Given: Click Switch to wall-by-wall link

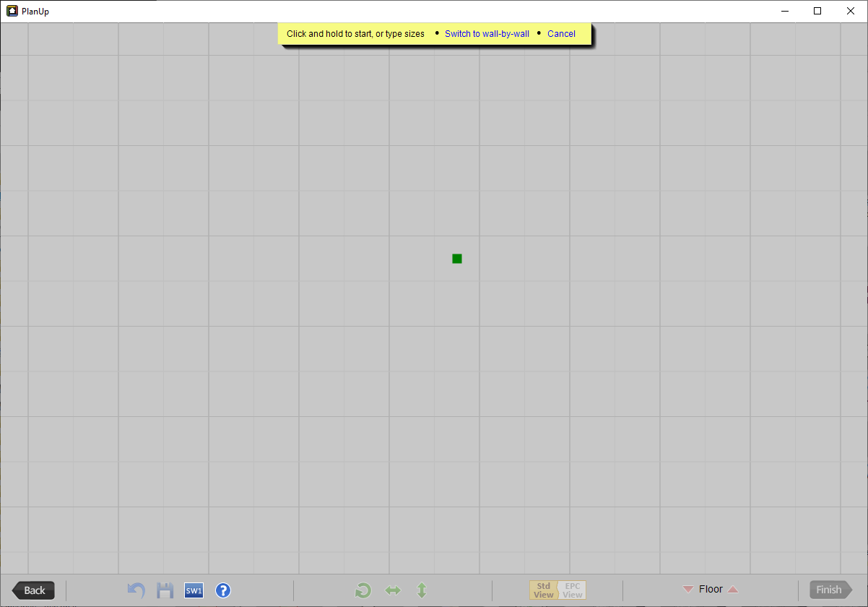Looking at the screenshot, I should pos(487,34).
